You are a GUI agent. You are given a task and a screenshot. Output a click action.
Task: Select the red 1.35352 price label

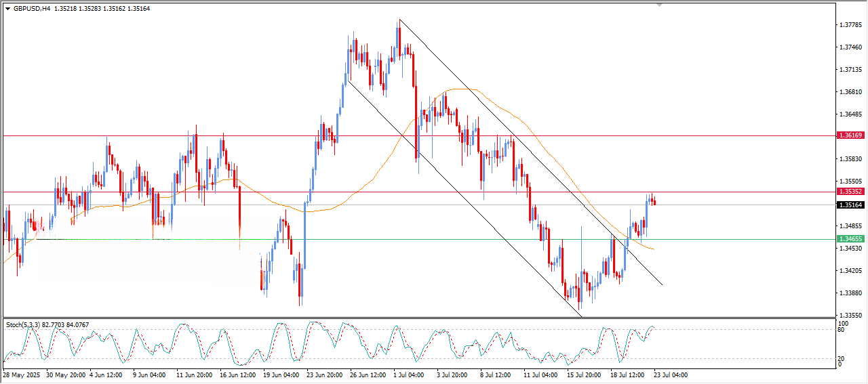850,192
